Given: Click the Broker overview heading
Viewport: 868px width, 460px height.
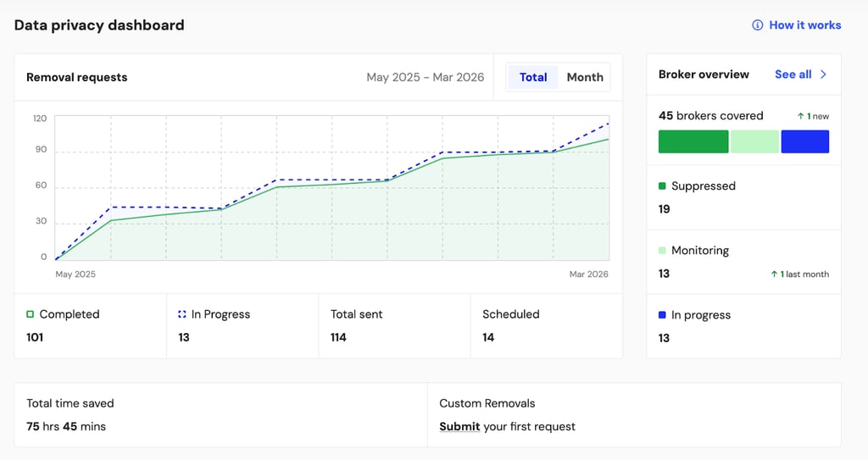Looking at the screenshot, I should click(704, 75).
